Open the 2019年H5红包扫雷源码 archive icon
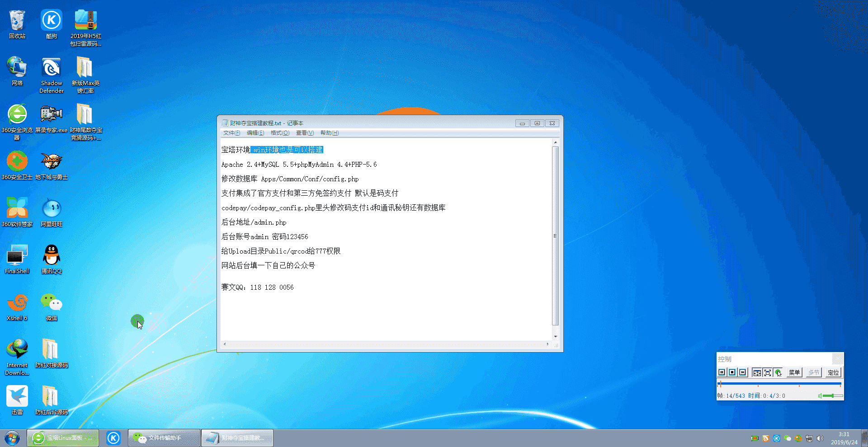 click(85, 28)
